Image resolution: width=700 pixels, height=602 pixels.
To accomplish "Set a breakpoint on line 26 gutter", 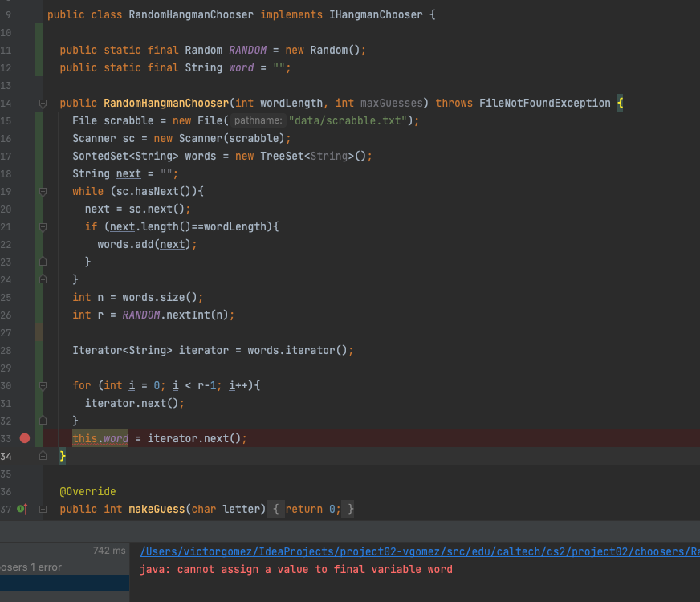I will click(x=24, y=297).
